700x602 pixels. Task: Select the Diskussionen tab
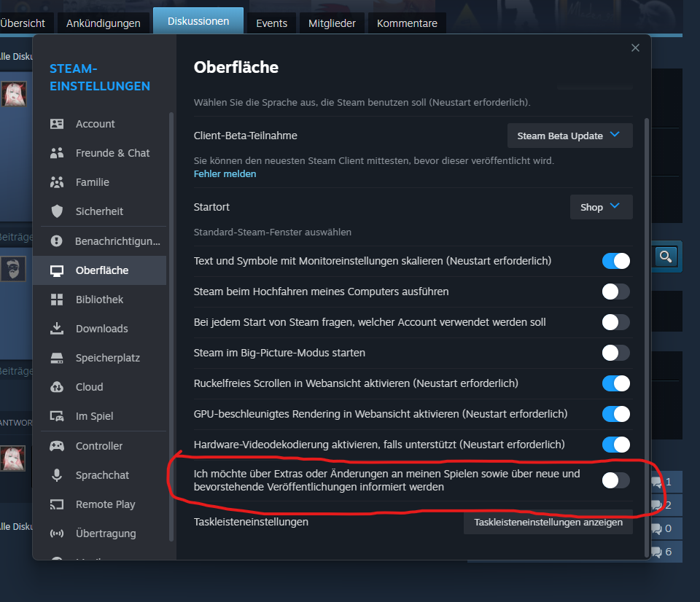tap(198, 21)
